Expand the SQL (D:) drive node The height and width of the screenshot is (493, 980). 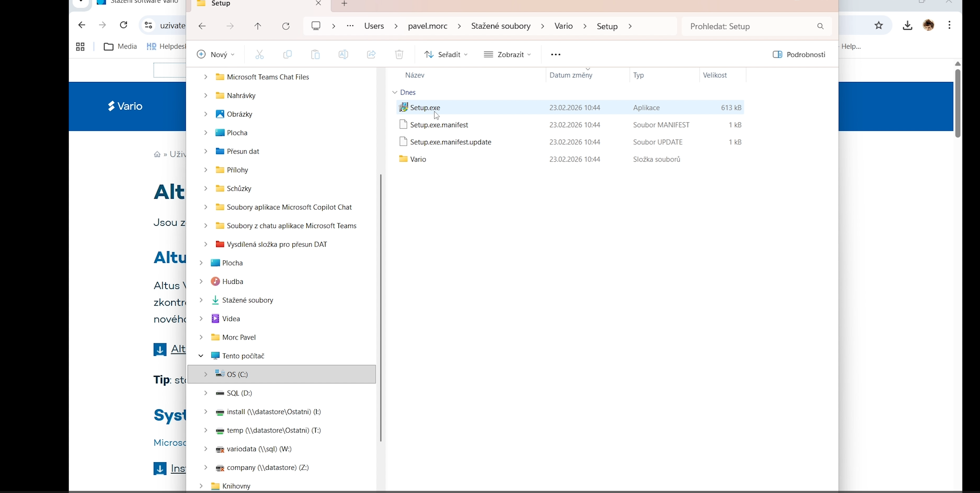[x=205, y=393]
